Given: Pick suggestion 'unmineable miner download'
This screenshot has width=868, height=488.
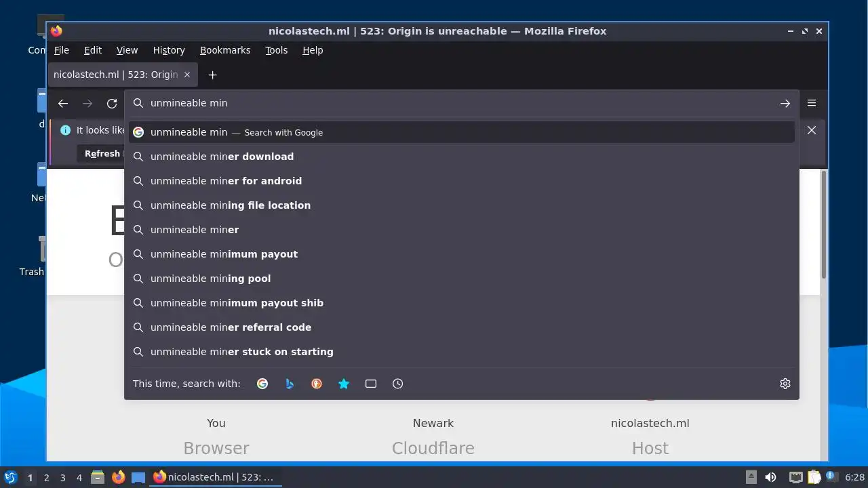Looking at the screenshot, I should click(x=461, y=157).
